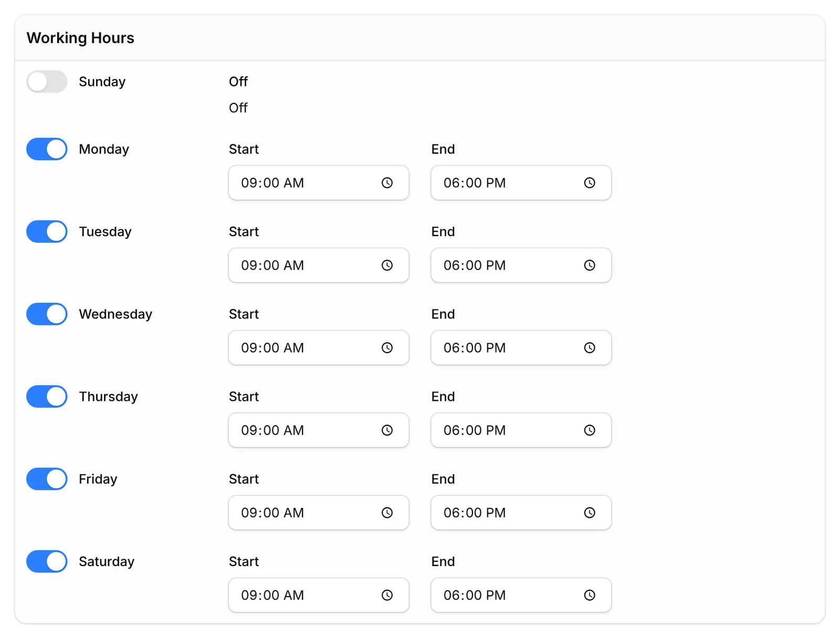The image size is (840, 627).
Task: Click the Working Hours heading
Action: coord(80,38)
